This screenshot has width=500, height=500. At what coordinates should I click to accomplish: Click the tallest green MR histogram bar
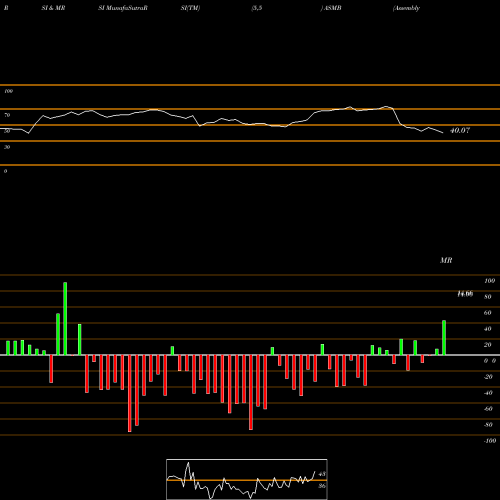65,319
